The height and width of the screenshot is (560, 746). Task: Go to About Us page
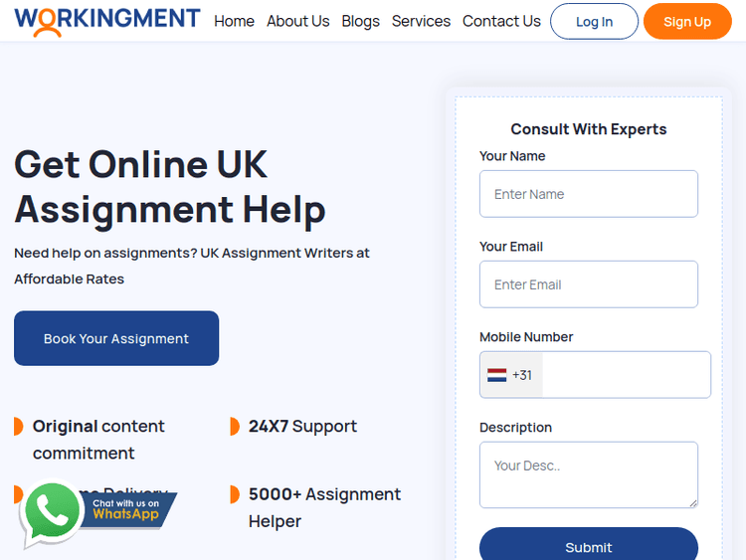[x=297, y=21]
